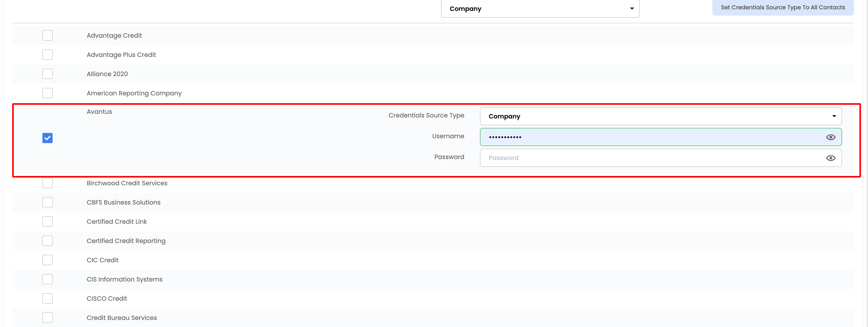
Task: Check the Birchwood Credit Services checkbox
Action: [x=48, y=182]
